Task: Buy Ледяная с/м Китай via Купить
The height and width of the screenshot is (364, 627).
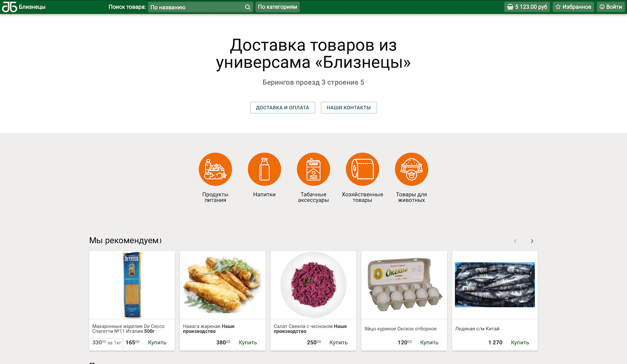Action: click(x=520, y=342)
